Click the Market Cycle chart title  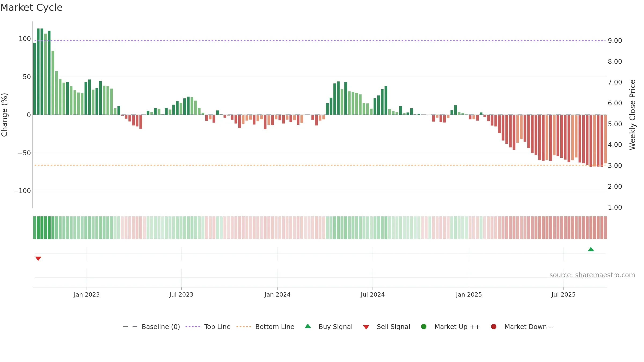31,8
